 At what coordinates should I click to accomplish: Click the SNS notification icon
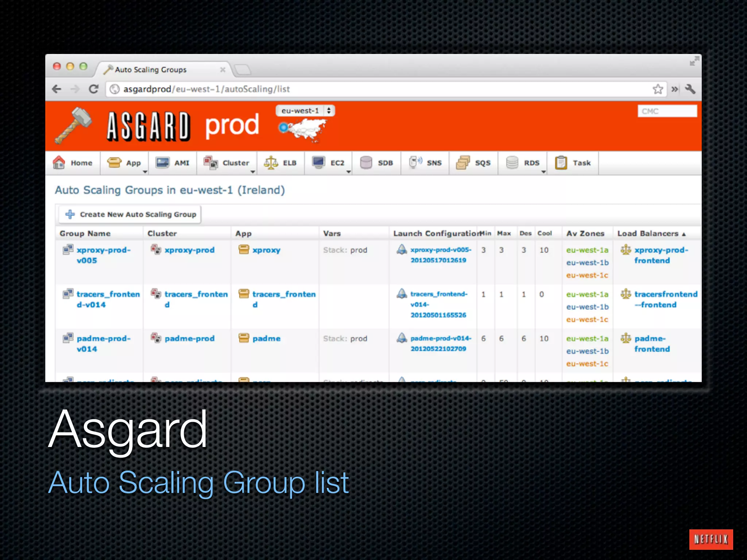[415, 162]
